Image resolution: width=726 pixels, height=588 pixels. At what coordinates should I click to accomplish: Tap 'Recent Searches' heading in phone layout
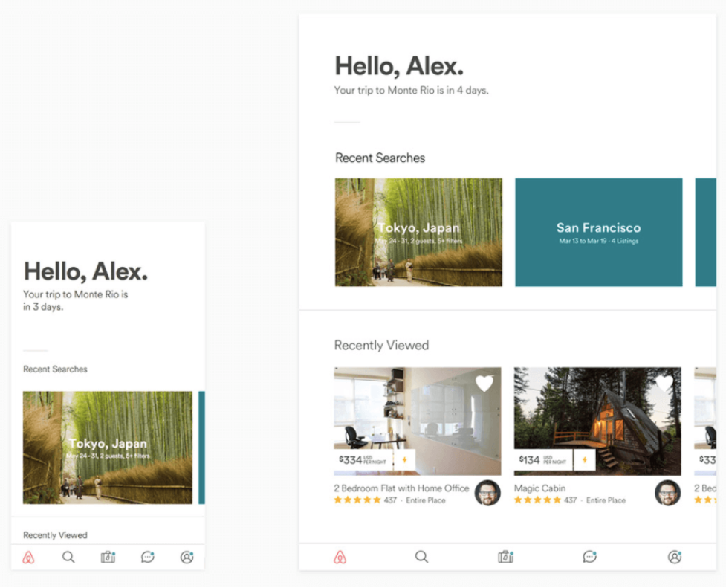55,369
